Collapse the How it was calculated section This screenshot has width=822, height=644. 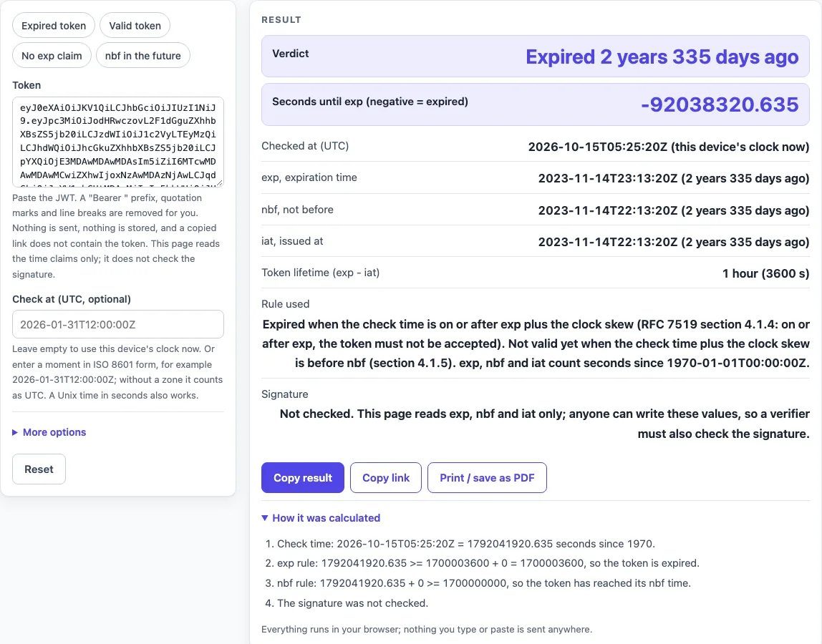321,518
